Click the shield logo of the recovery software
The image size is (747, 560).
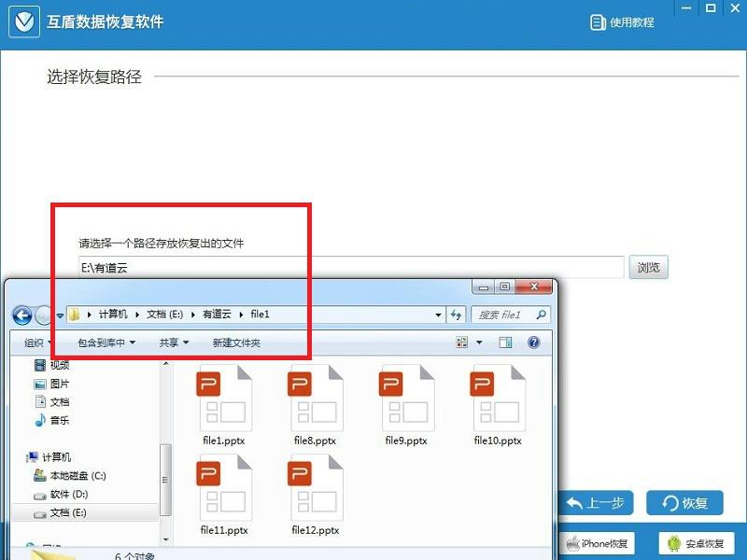click(23, 22)
